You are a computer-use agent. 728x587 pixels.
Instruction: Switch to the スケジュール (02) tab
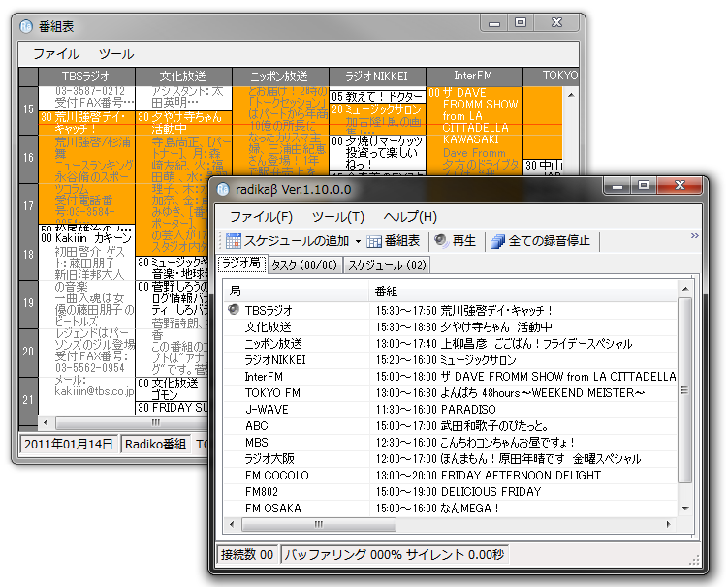click(387, 265)
